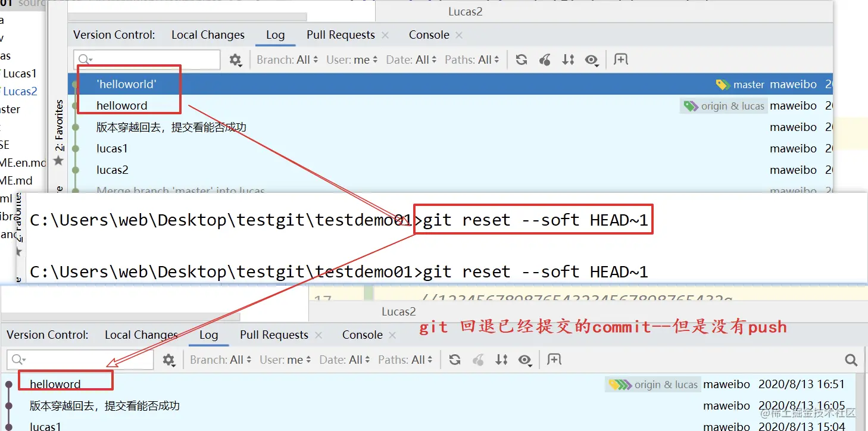Close the Console tab in lower panel
The height and width of the screenshot is (431, 868).
click(x=392, y=335)
